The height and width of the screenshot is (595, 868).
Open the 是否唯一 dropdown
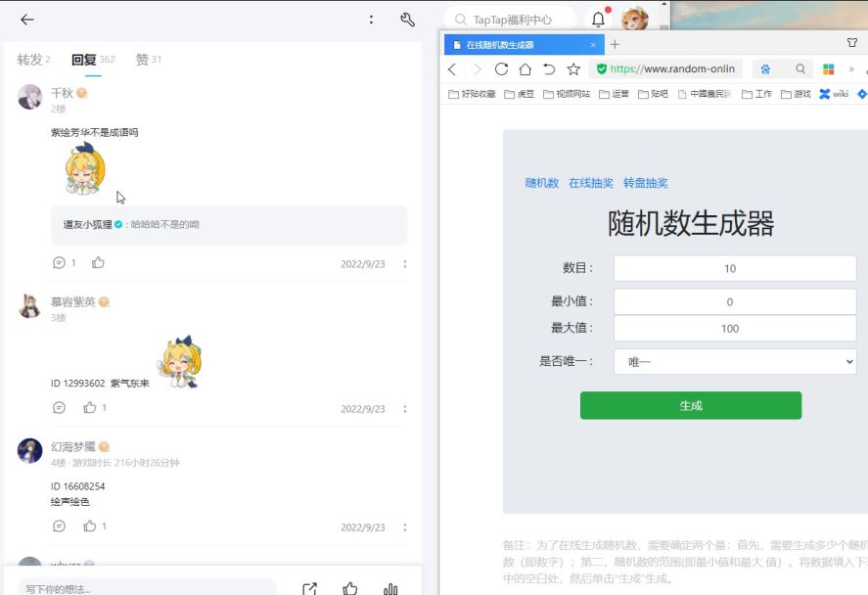point(734,361)
